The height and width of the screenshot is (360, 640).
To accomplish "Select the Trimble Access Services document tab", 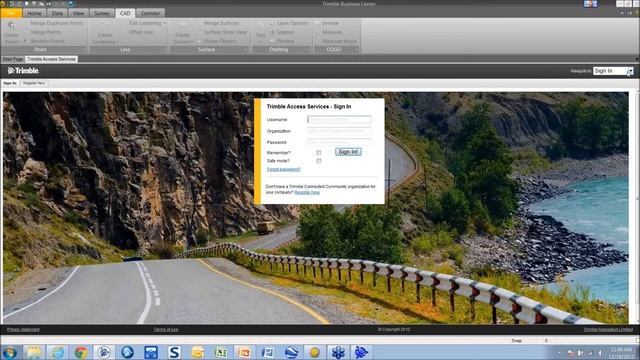I will click(x=51, y=59).
